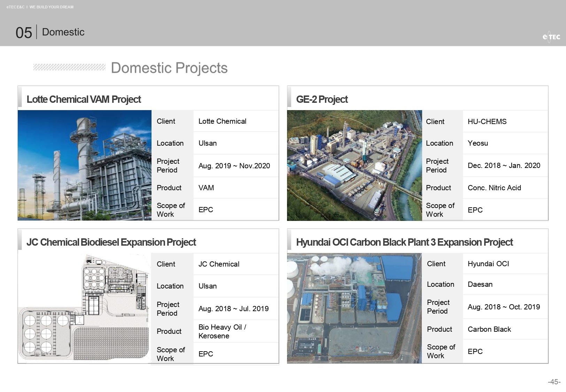Click 'EPC' scope in GE-2 Project table

tap(475, 210)
